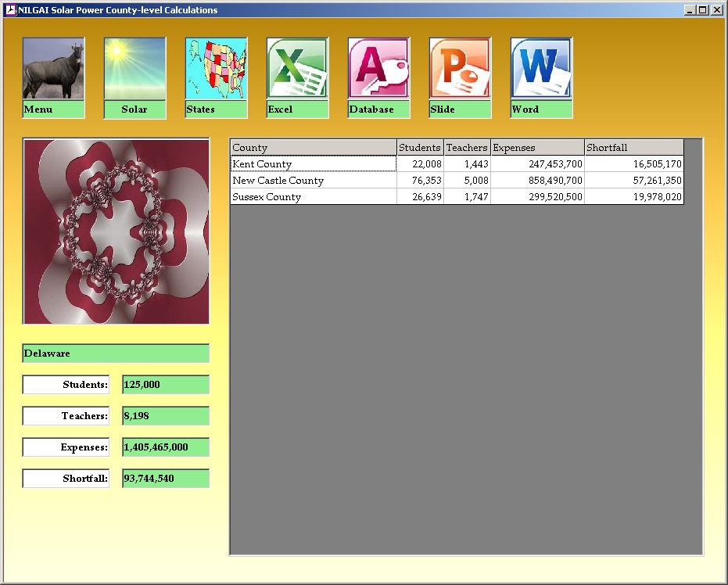Click the Sussex County cell

click(x=313, y=197)
